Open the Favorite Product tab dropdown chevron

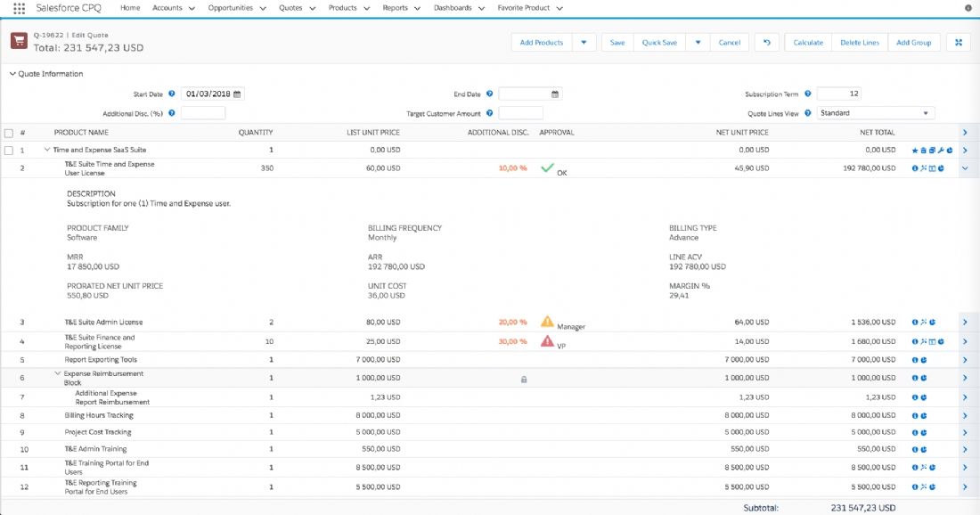[559, 9]
